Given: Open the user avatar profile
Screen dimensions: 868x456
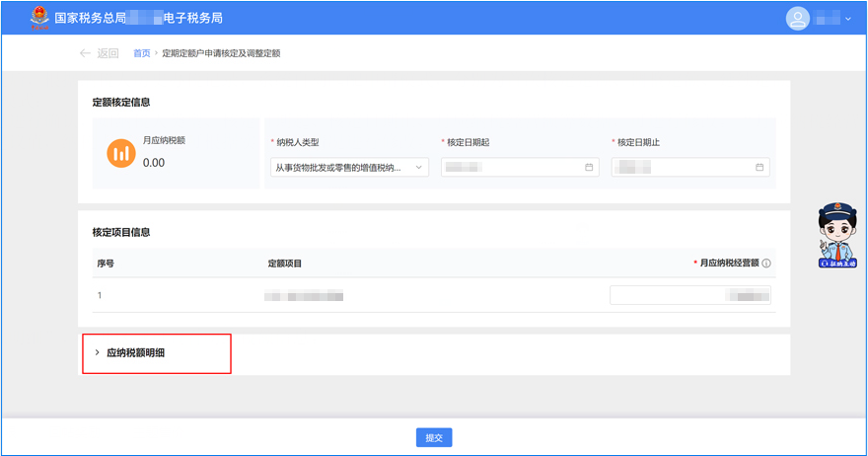Looking at the screenshot, I should (797, 18).
